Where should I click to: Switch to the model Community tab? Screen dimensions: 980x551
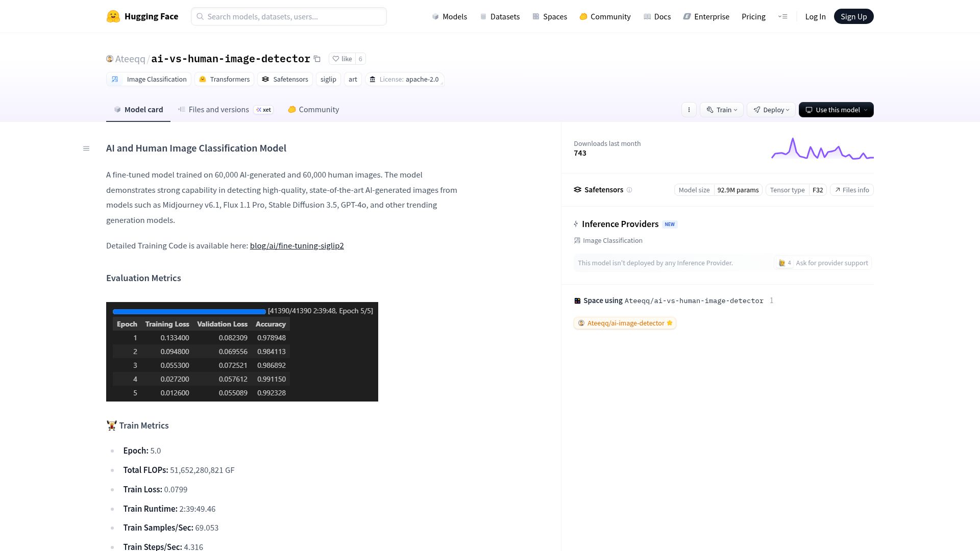coord(313,110)
